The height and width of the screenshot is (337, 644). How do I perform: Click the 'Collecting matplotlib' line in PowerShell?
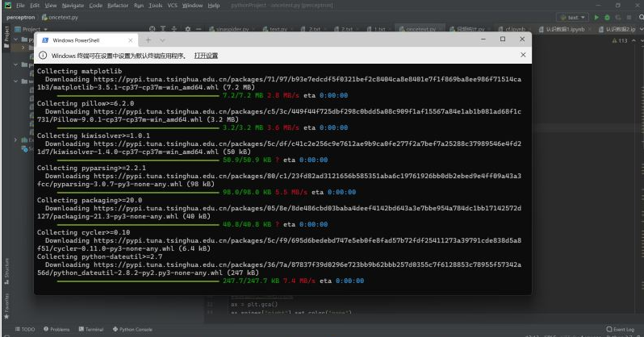pyautogui.click(x=79, y=71)
